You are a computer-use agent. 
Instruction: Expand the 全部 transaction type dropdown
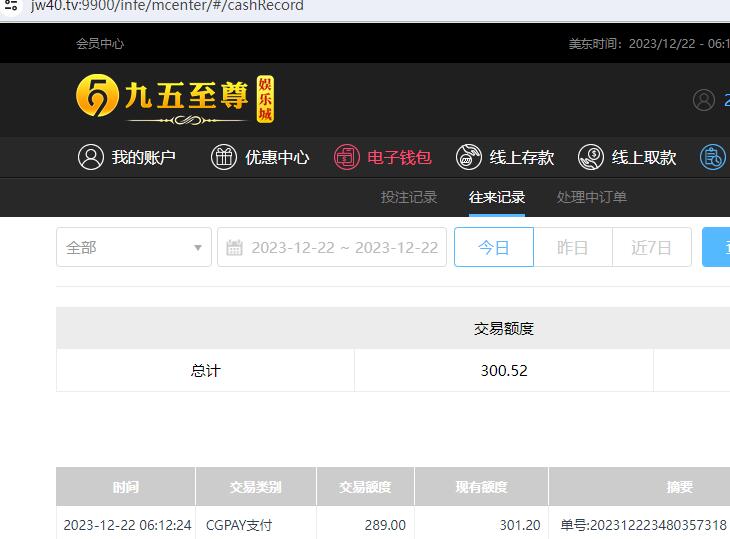[x=134, y=247]
